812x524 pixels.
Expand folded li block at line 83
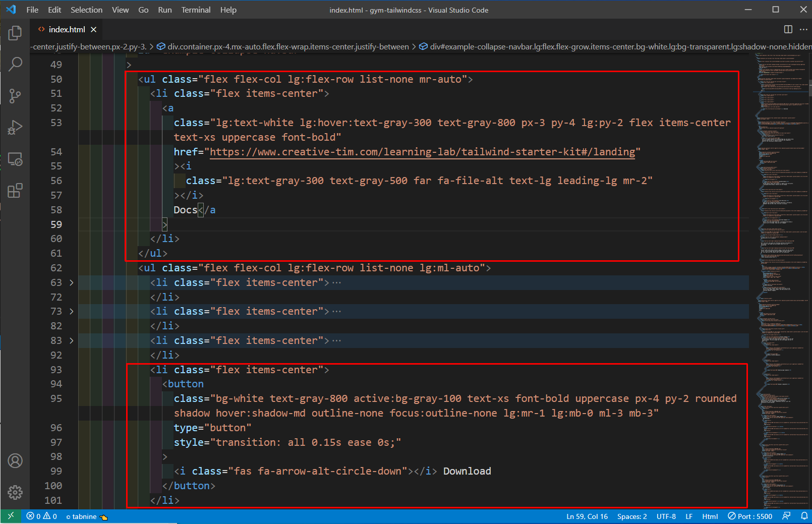click(x=71, y=341)
